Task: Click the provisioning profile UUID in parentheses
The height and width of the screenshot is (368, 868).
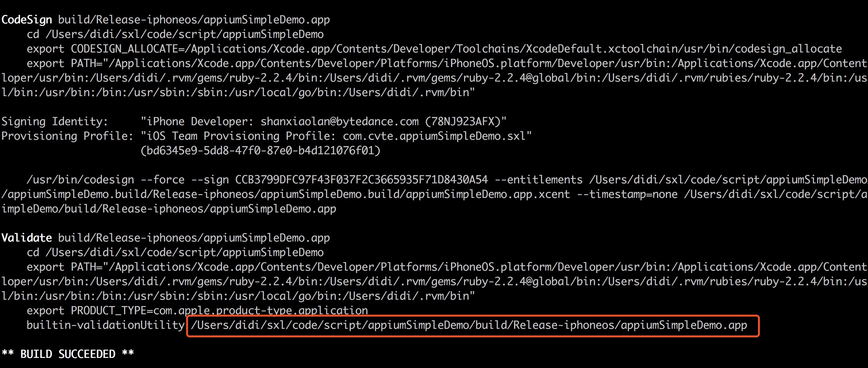Action: pos(260,150)
